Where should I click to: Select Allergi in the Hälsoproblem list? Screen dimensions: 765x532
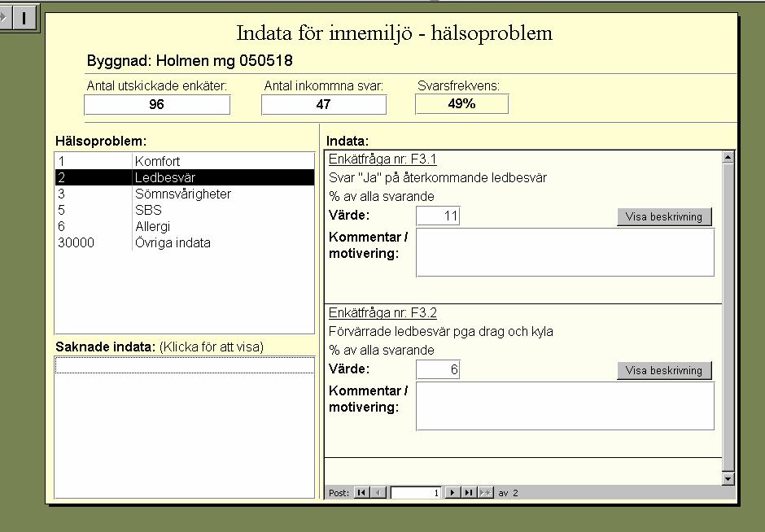pyautogui.click(x=185, y=226)
